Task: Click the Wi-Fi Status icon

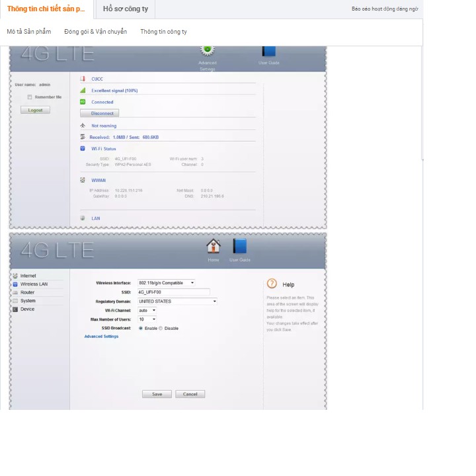Action: 83,149
